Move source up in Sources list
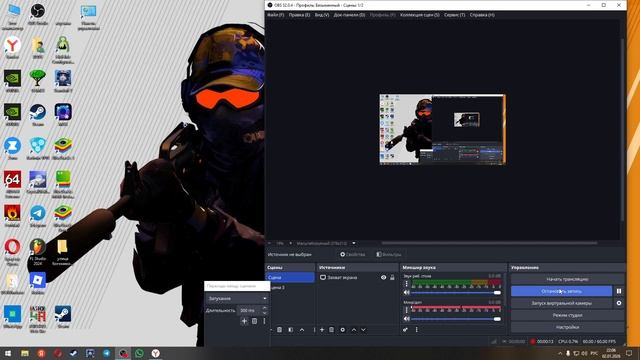This screenshot has height=360, width=640. click(x=353, y=330)
